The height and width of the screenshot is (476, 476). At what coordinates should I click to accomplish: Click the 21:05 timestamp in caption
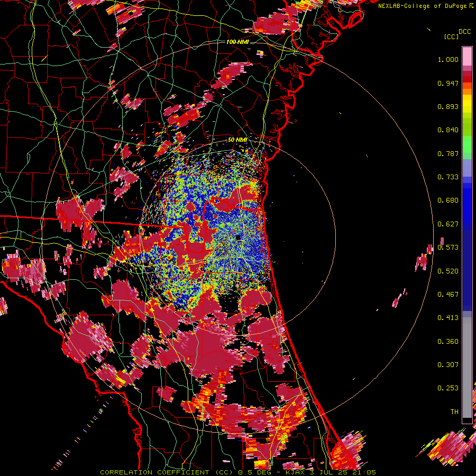coord(365,472)
